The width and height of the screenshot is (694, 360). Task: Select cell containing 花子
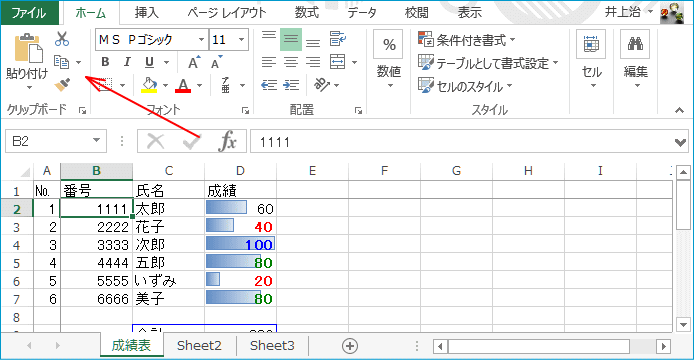(169, 227)
